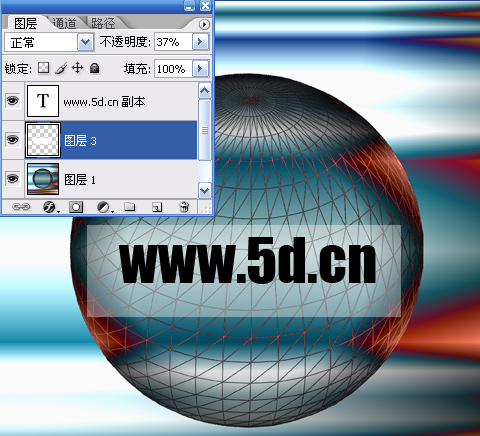The width and height of the screenshot is (480, 436).
Task: Open the opacity slider arrow
Action: (x=200, y=42)
